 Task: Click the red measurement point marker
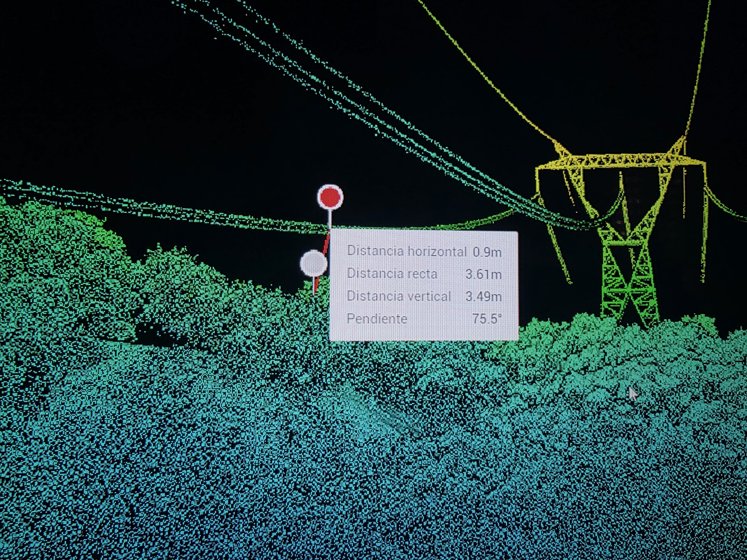point(330,197)
